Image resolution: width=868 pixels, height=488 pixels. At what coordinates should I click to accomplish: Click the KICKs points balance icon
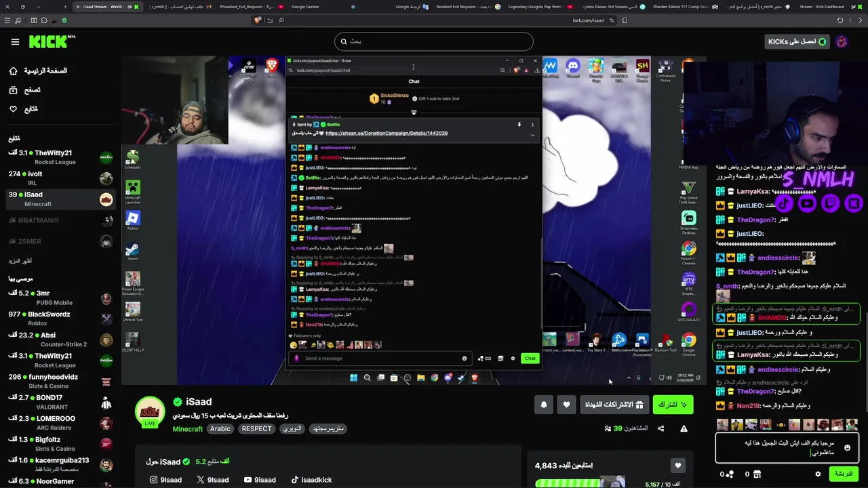coord(730,474)
